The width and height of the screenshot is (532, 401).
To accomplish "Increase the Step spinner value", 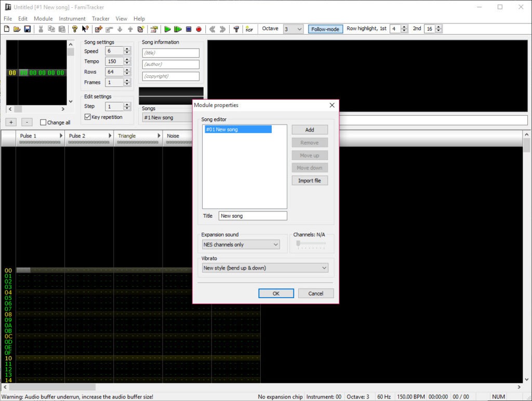I will coord(127,104).
